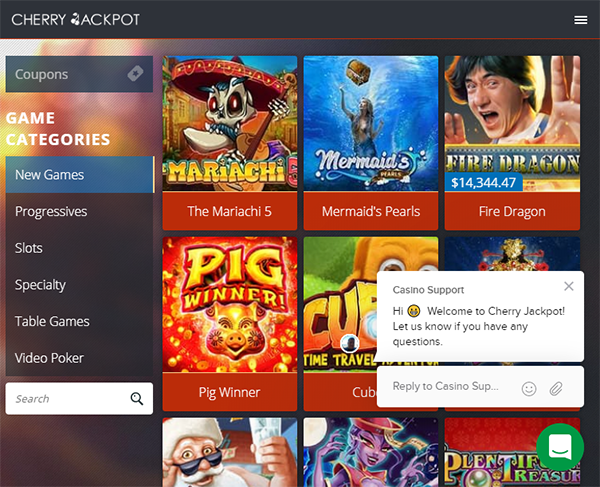Click the attachment paperclip icon
The height and width of the screenshot is (487, 600).
tap(556, 389)
